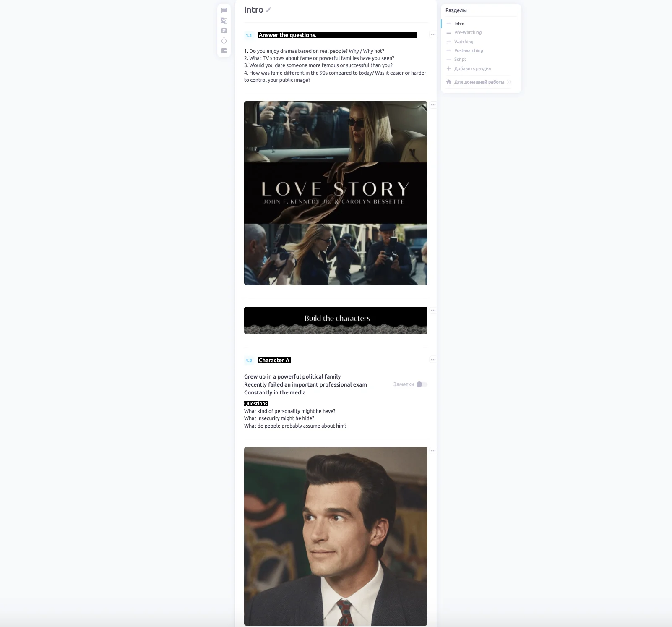This screenshot has width=672, height=627.
Task: Edit the Intro title with the pencil icon
Action: (x=268, y=10)
